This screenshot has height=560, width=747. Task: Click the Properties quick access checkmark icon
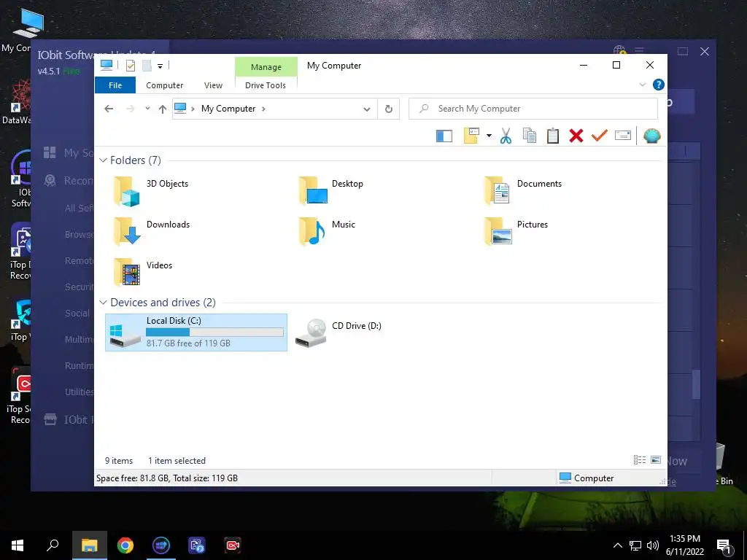pyautogui.click(x=131, y=66)
